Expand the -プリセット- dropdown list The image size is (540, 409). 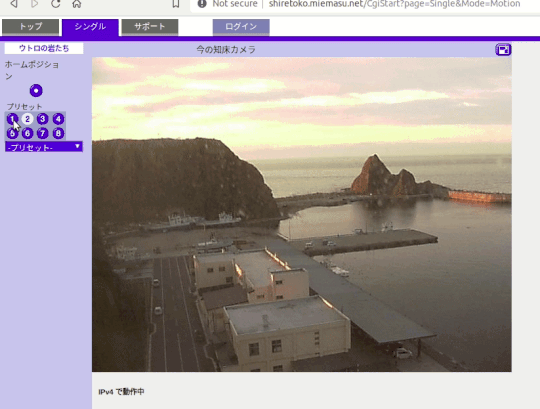[44, 147]
